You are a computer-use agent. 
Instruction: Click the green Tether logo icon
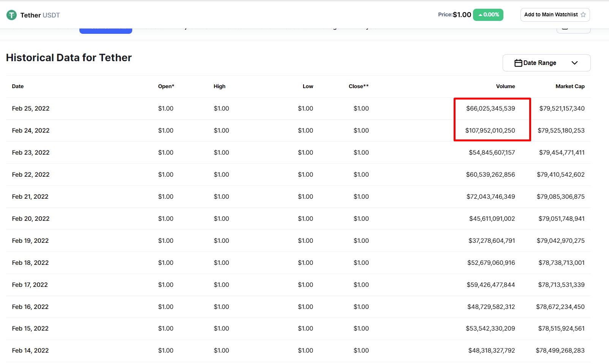pyautogui.click(x=11, y=15)
